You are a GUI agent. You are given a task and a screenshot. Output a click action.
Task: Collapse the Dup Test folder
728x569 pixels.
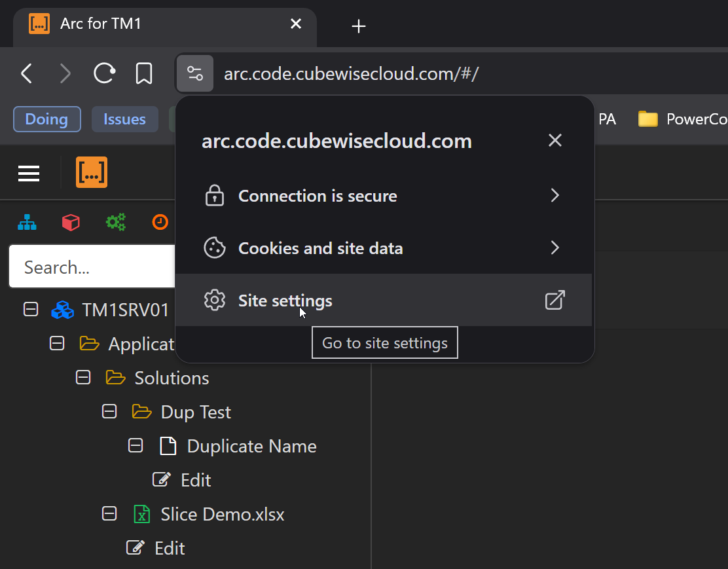coord(109,411)
